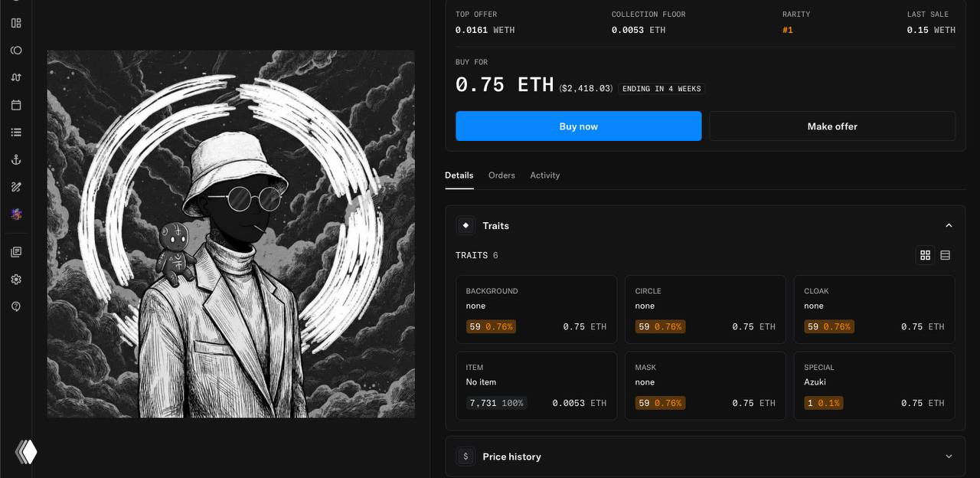Switch traits to grid view
The width and height of the screenshot is (980, 478).
pos(925,255)
